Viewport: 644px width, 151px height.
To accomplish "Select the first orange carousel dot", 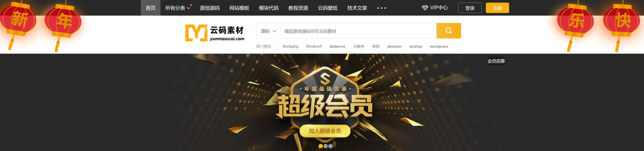I will pos(320,146).
